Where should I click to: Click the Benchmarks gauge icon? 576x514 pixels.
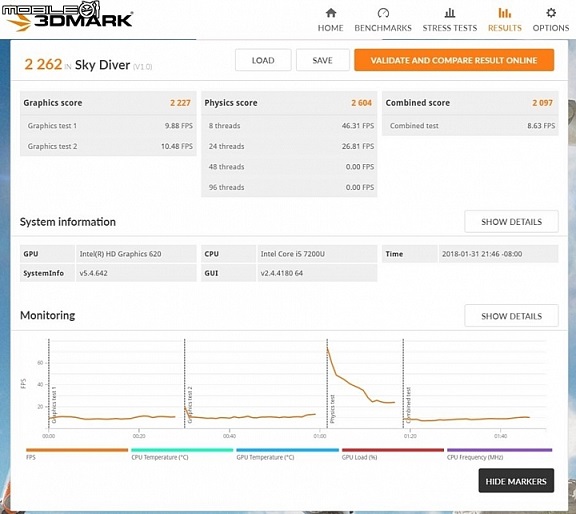pyautogui.click(x=383, y=13)
